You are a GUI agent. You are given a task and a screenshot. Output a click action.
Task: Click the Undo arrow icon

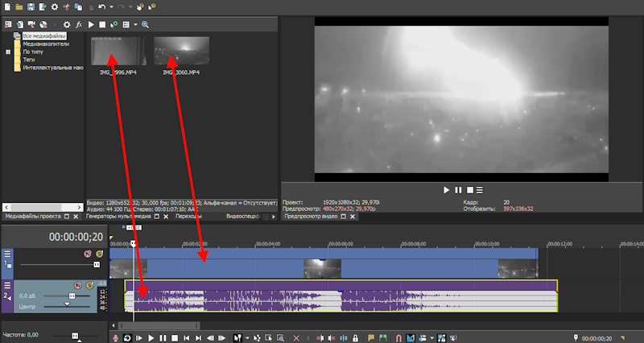[102, 7]
